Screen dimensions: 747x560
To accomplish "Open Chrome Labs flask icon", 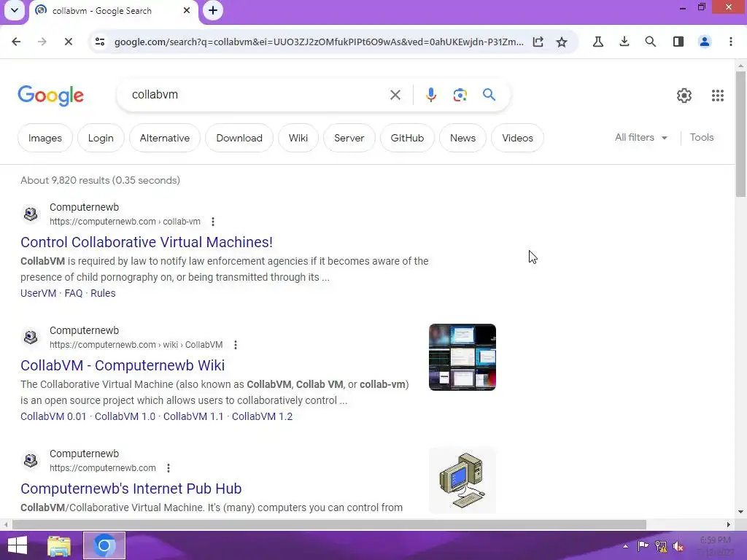I will coord(598,42).
